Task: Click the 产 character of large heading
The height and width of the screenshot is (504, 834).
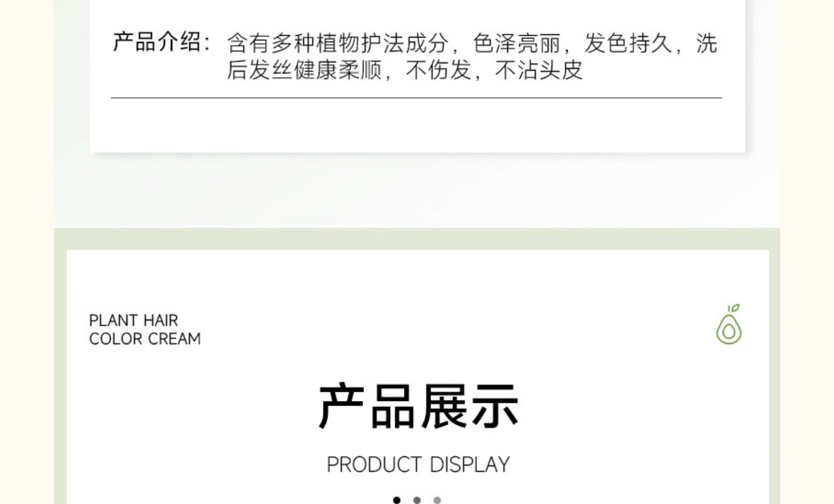Action: [x=342, y=406]
